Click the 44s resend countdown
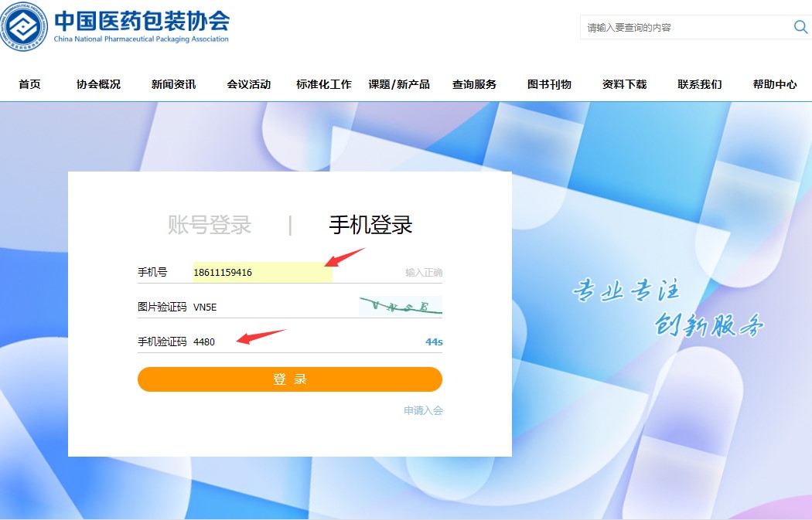The height and width of the screenshot is (520, 812). [x=434, y=342]
